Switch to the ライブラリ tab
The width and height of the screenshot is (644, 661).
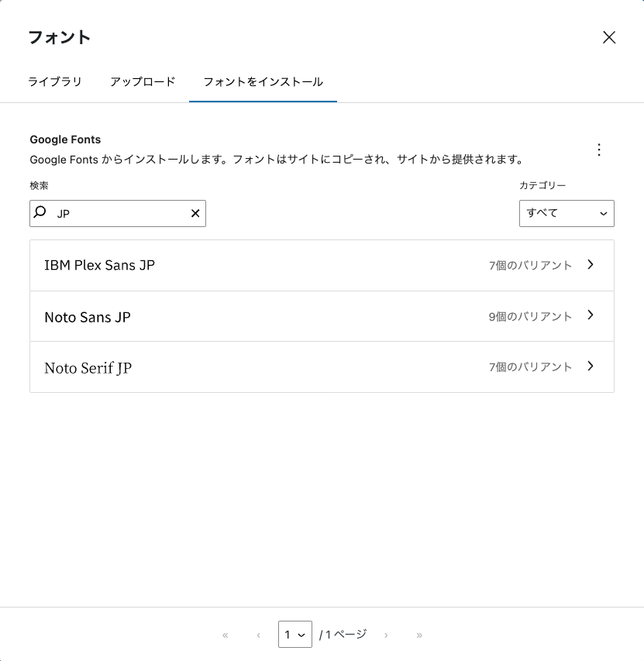pyautogui.click(x=55, y=82)
